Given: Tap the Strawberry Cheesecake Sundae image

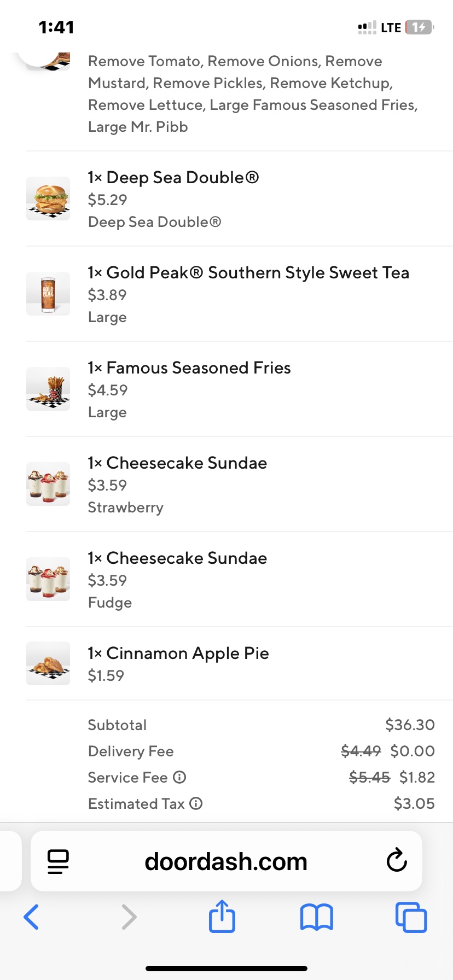Looking at the screenshot, I should coord(48,484).
